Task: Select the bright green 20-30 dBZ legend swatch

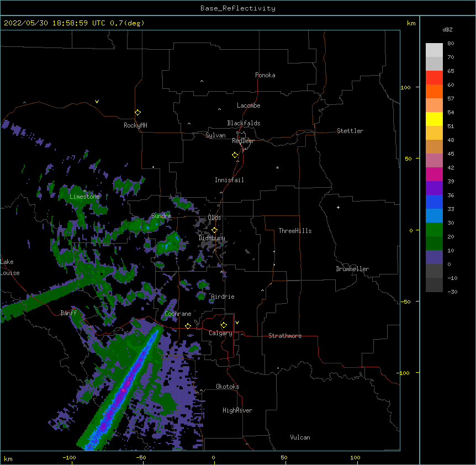Action: (x=434, y=230)
